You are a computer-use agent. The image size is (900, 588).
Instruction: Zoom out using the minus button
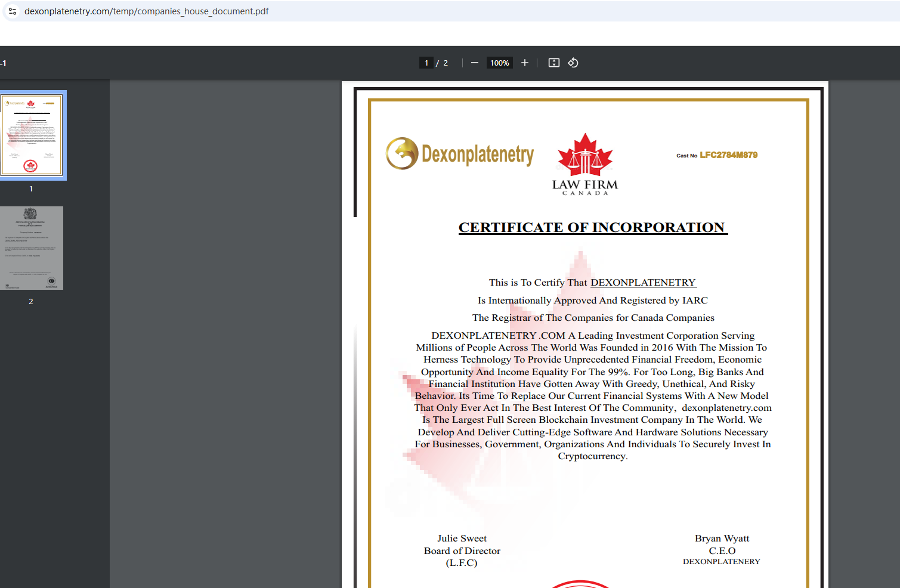(x=475, y=63)
